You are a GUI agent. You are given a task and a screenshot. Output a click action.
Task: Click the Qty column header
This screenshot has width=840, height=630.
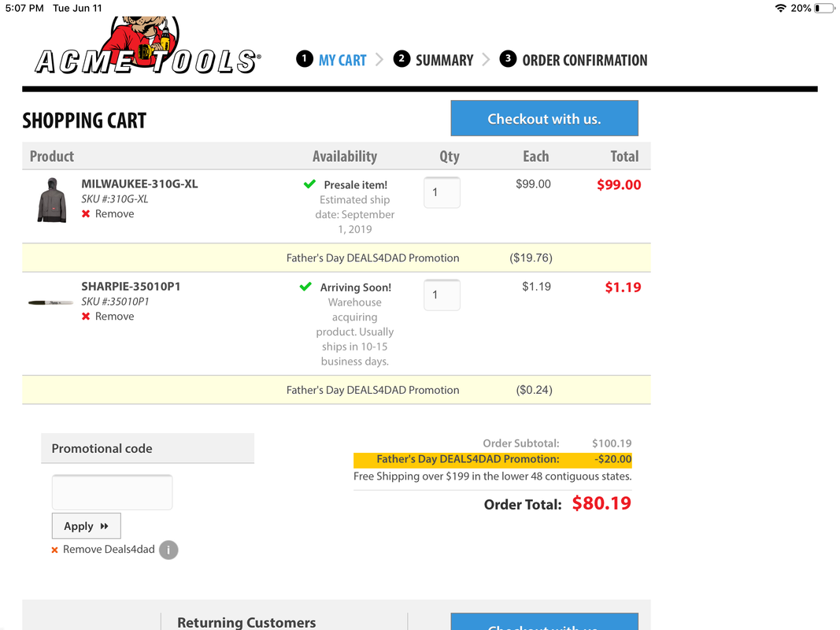click(x=450, y=157)
